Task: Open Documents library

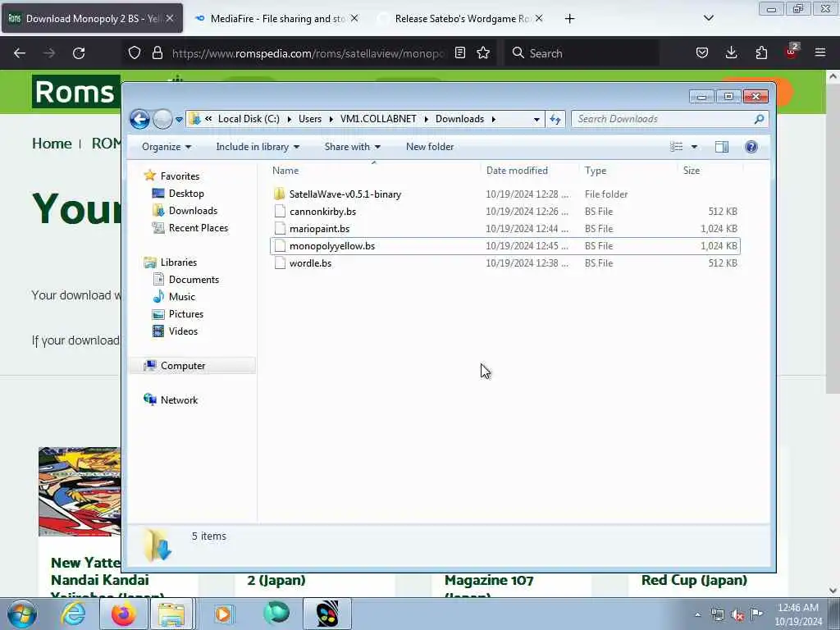Action: 194,280
